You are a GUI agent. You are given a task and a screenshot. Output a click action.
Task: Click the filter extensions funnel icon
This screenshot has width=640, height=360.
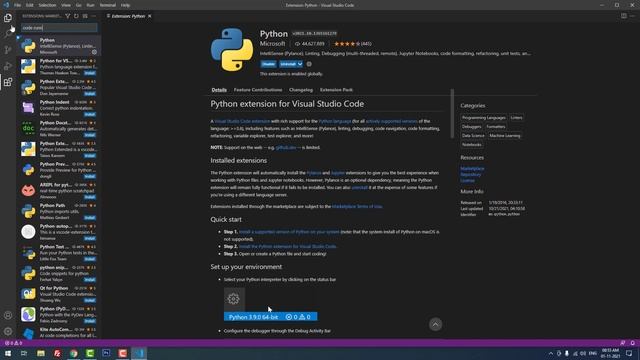68,16
